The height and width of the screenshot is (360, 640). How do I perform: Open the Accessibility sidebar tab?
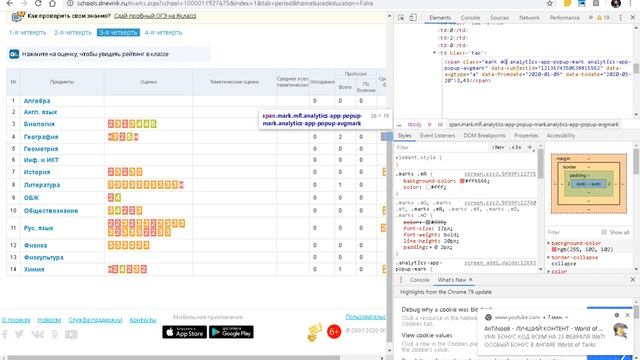coord(561,136)
